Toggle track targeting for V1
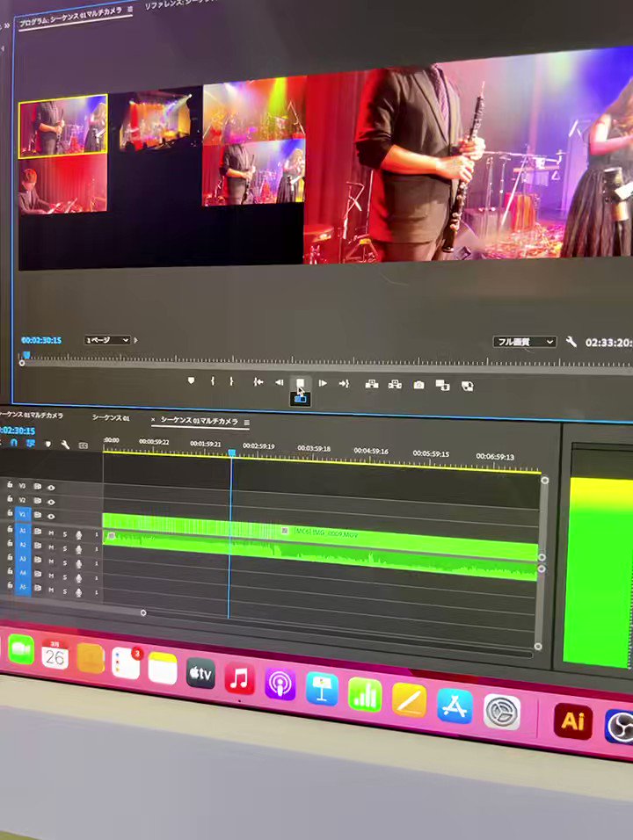Viewport: 633px width, 840px height. coord(23,514)
